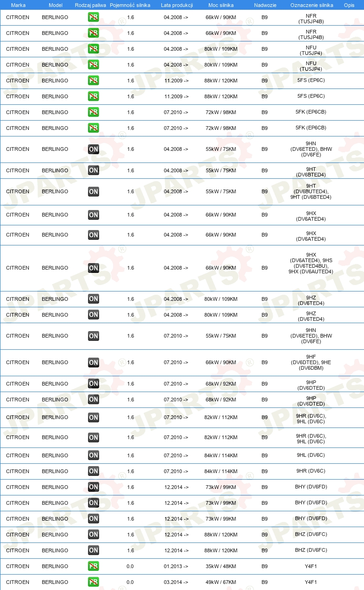Click the ON icon in the 84kW 9HR (DV6C) row
364x590 pixels.
(x=94, y=471)
